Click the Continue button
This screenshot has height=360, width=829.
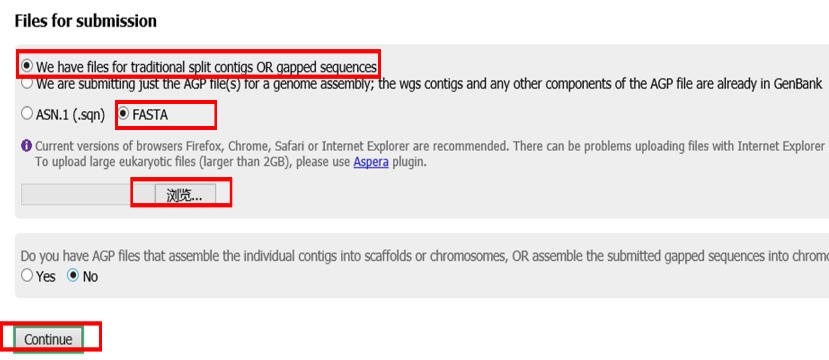pyautogui.click(x=48, y=339)
